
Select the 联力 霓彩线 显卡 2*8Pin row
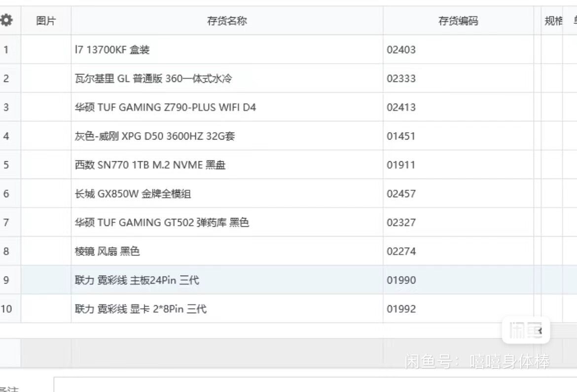[141, 309]
